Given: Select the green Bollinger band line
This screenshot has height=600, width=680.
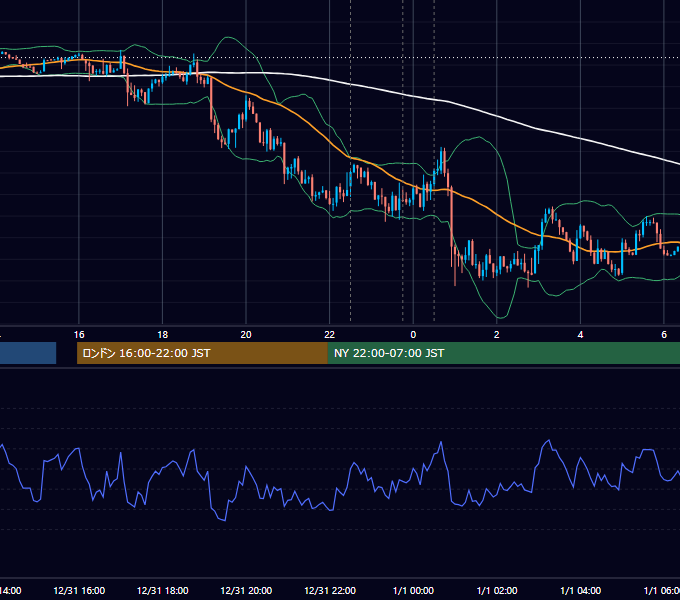Looking at the screenshot, I should [x=479, y=137].
